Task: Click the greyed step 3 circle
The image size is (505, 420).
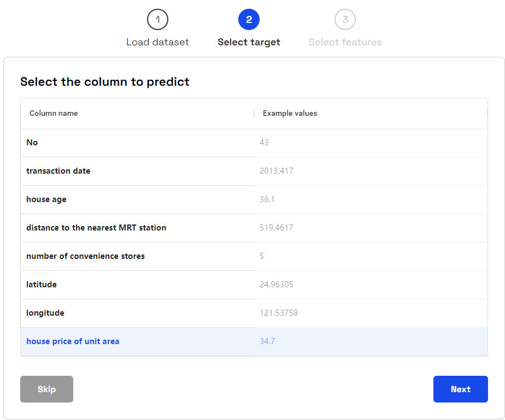Action: (x=345, y=20)
